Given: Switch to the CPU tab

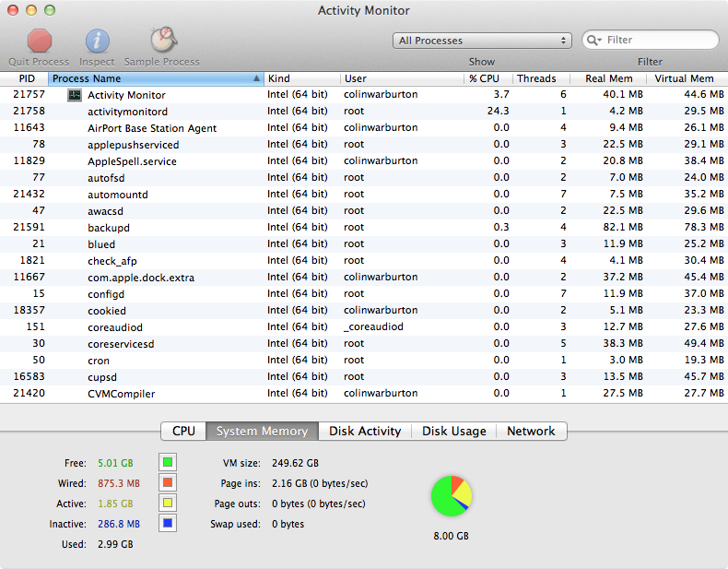Looking at the screenshot, I should 183,431.
